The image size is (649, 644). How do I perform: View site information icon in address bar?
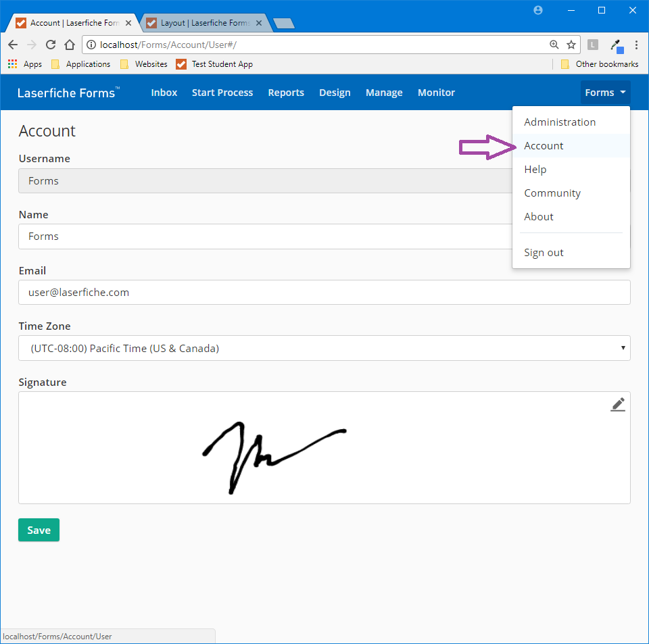point(91,45)
